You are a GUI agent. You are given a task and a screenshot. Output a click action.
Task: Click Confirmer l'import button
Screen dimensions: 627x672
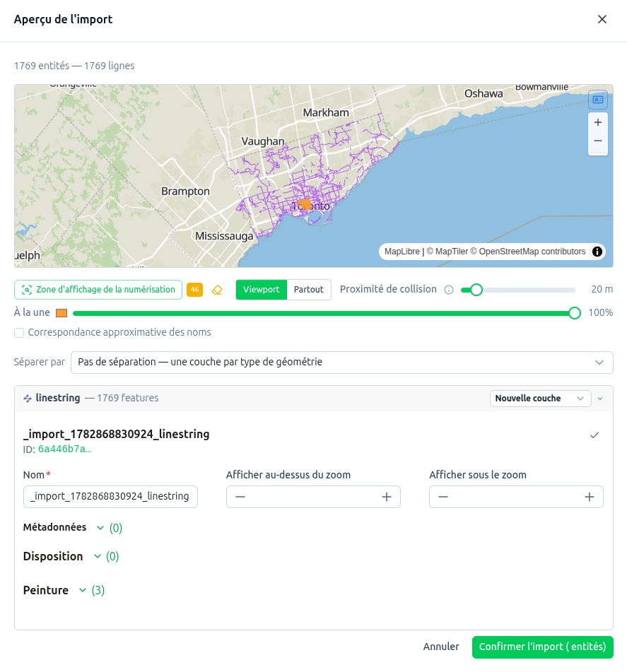click(x=542, y=647)
